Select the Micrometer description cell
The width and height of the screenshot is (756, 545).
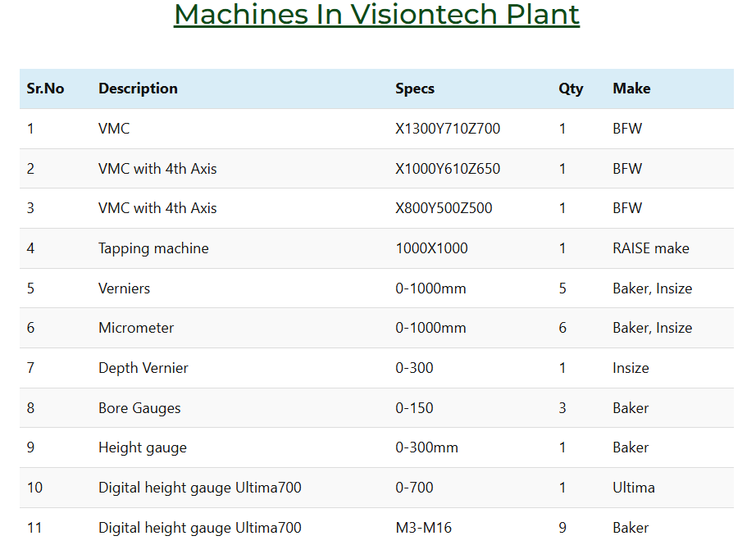coord(136,328)
